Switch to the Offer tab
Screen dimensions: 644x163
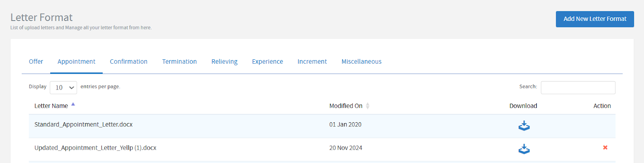36,62
